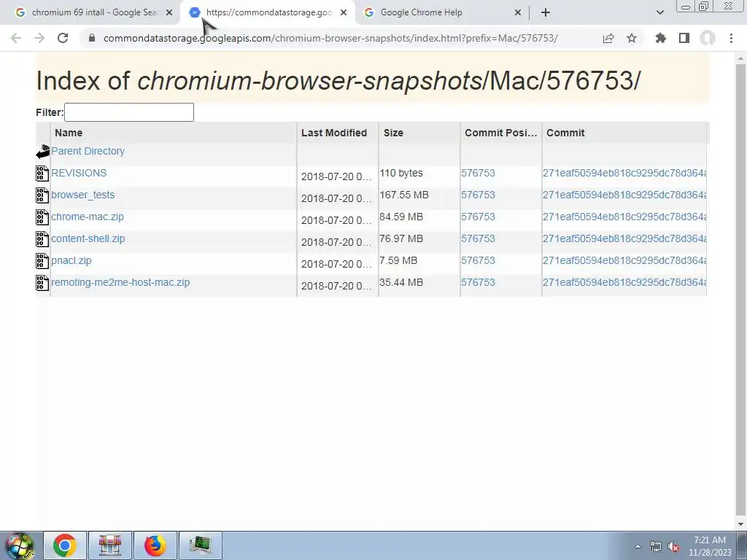The width and height of the screenshot is (747, 560).
Task: Open the Windows Start button
Action: [x=20, y=545]
